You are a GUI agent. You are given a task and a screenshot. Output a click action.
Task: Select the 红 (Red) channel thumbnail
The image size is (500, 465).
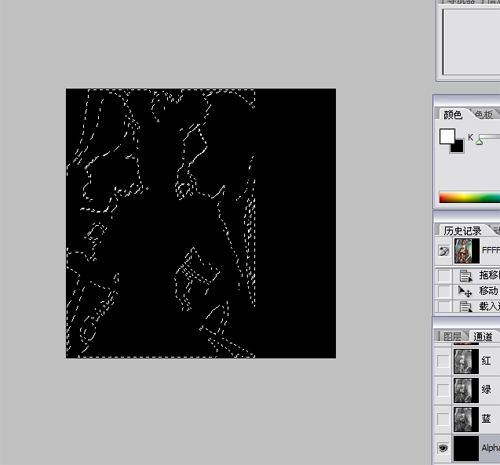(466, 361)
